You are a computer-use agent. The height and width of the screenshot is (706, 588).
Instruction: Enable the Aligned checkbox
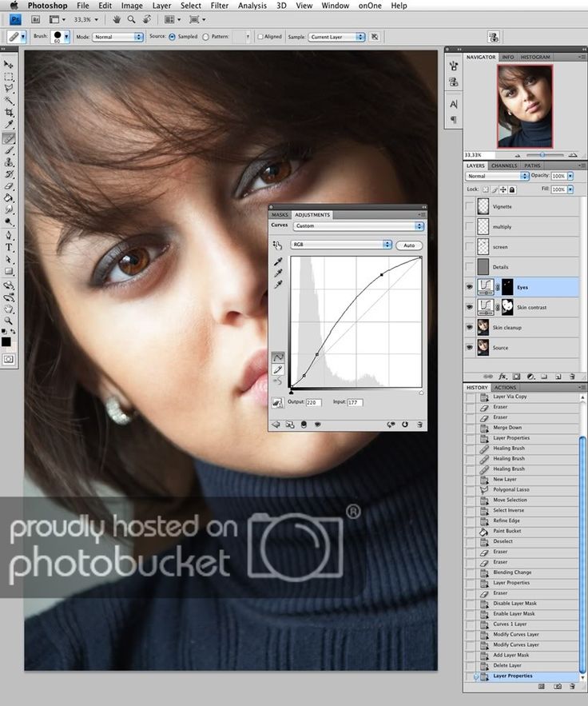(x=260, y=37)
